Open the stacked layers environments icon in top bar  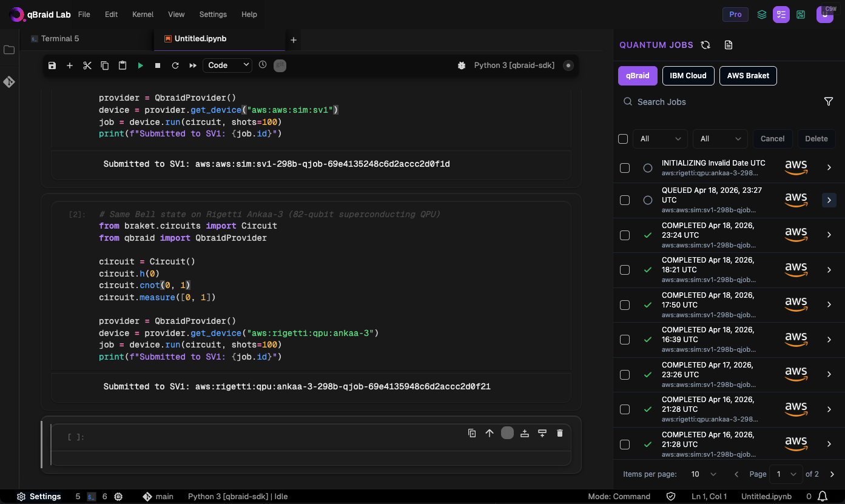762,14
